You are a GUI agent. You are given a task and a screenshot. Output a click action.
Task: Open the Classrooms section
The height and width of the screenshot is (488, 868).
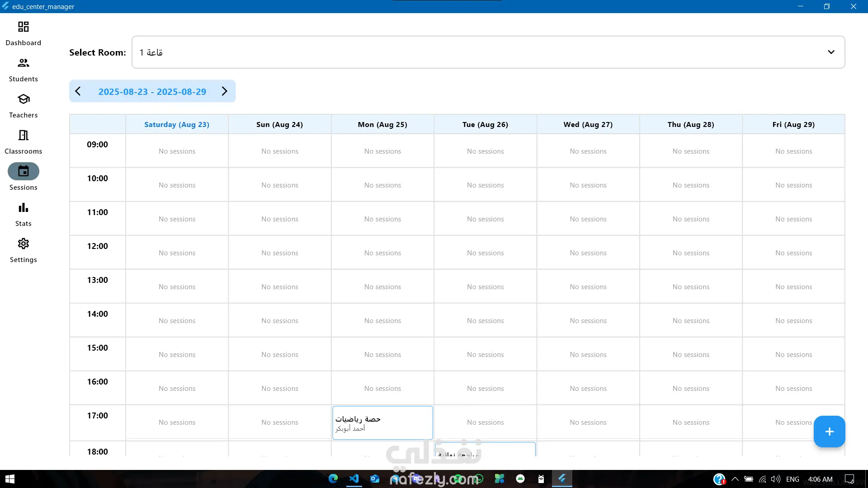click(x=23, y=142)
